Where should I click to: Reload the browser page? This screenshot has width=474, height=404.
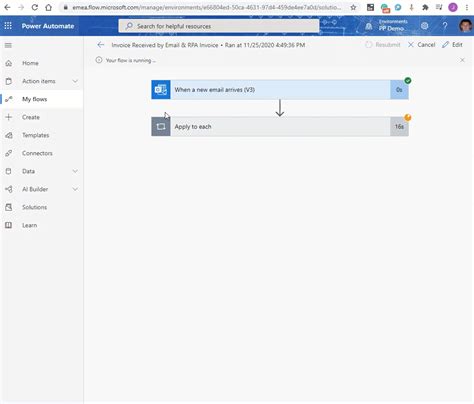[35, 7]
